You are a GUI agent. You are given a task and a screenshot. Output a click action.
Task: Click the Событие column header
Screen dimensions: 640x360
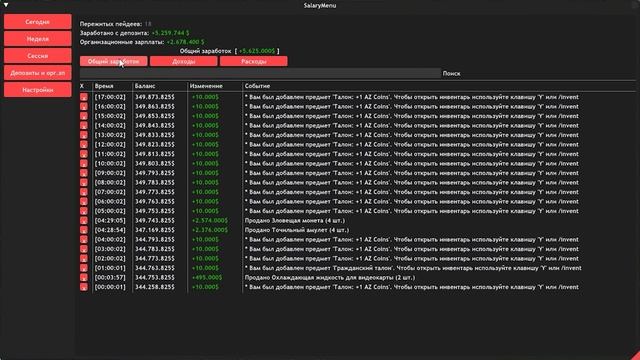click(x=257, y=86)
